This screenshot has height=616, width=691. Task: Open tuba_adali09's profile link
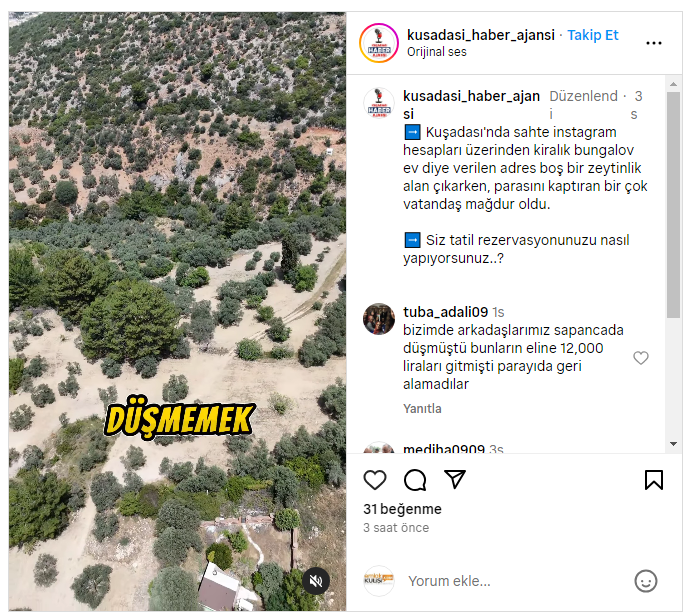[445, 312]
